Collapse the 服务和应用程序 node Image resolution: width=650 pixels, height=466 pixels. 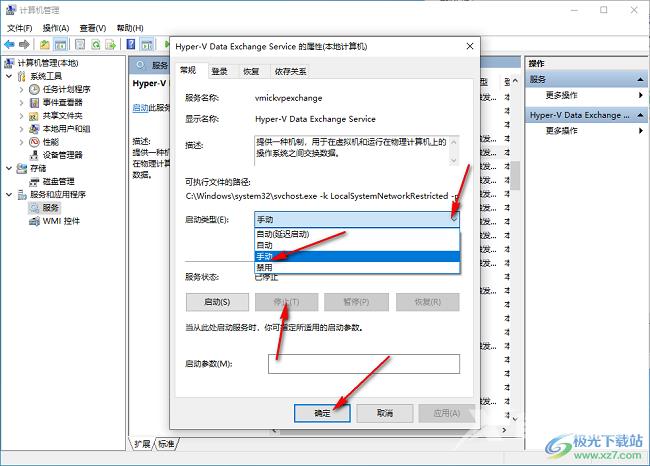9,194
